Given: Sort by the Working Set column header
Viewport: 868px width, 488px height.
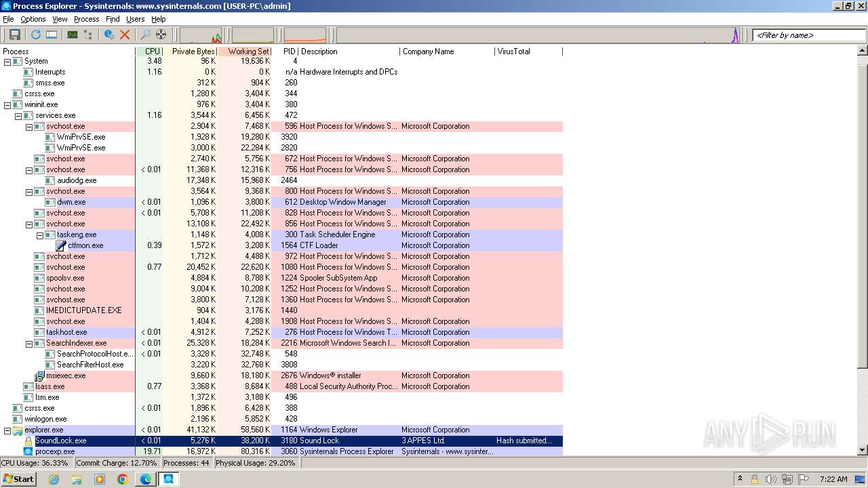Looking at the screenshot, I should 244,51.
